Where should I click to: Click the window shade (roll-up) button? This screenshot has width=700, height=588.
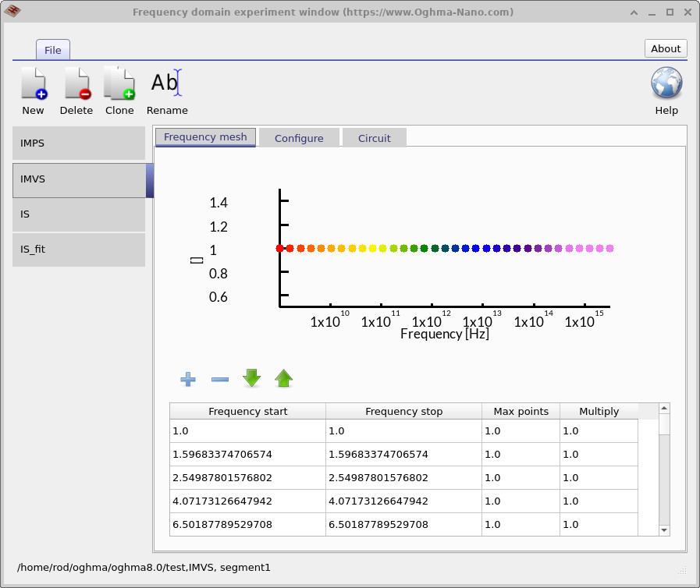(x=634, y=12)
